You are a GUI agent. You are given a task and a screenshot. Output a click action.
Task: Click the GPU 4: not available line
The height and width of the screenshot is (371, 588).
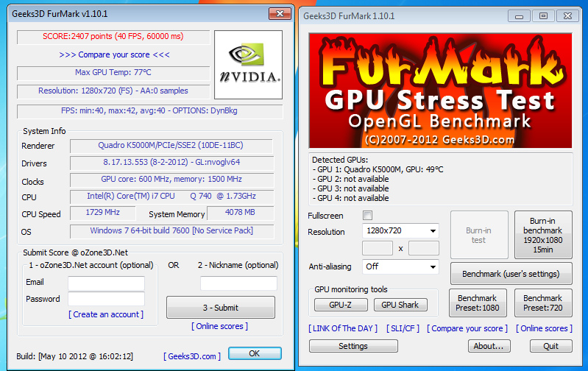(350, 198)
